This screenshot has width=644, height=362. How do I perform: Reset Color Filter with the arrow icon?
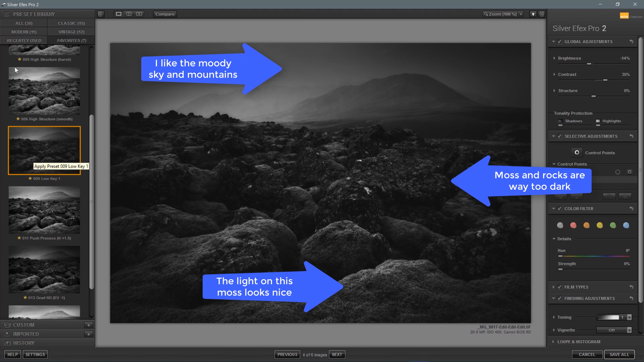click(x=631, y=208)
